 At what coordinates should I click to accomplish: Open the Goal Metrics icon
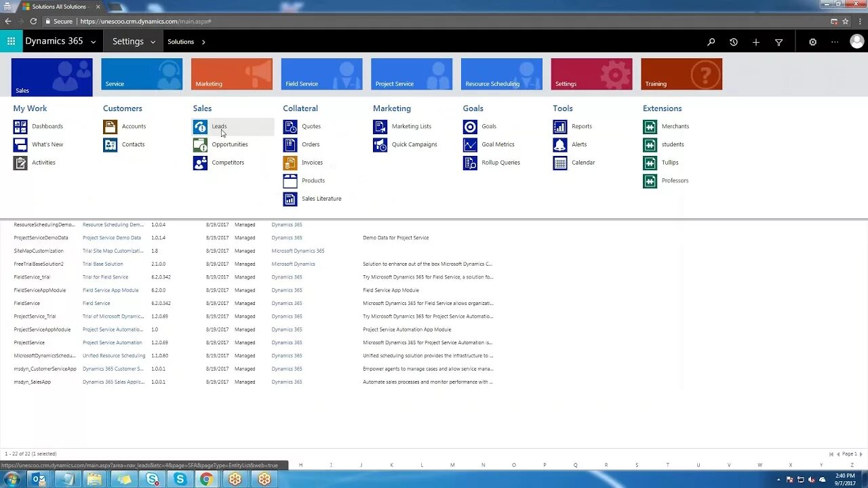[470, 144]
